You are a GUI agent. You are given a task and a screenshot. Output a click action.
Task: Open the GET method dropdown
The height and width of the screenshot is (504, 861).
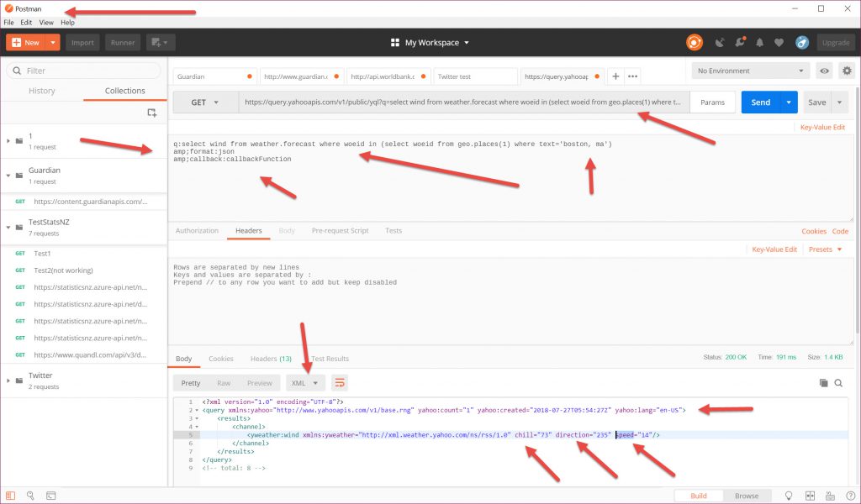point(204,102)
